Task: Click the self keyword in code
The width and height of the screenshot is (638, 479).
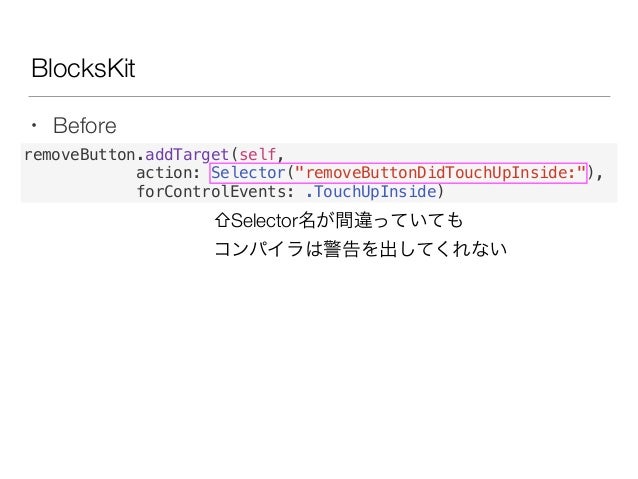Action: coord(257,155)
